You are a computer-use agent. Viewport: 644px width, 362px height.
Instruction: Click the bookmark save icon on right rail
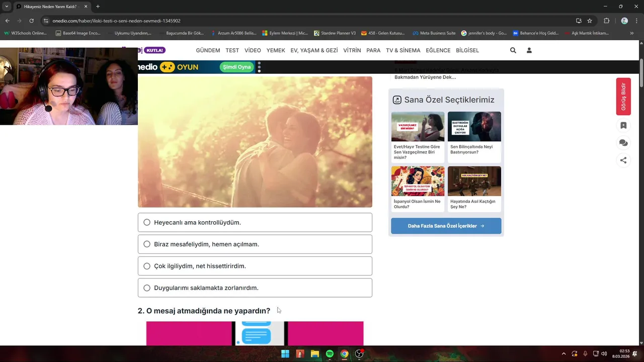tap(623, 126)
